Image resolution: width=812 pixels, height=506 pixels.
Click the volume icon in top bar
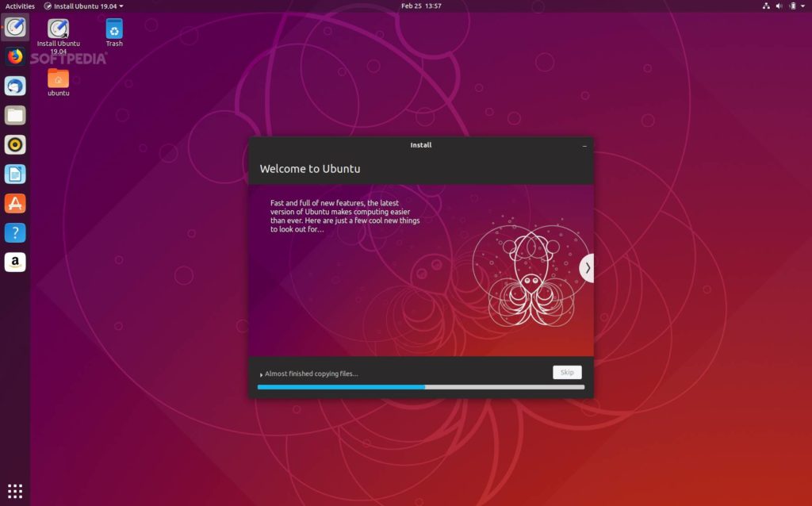[x=779, y=6]
